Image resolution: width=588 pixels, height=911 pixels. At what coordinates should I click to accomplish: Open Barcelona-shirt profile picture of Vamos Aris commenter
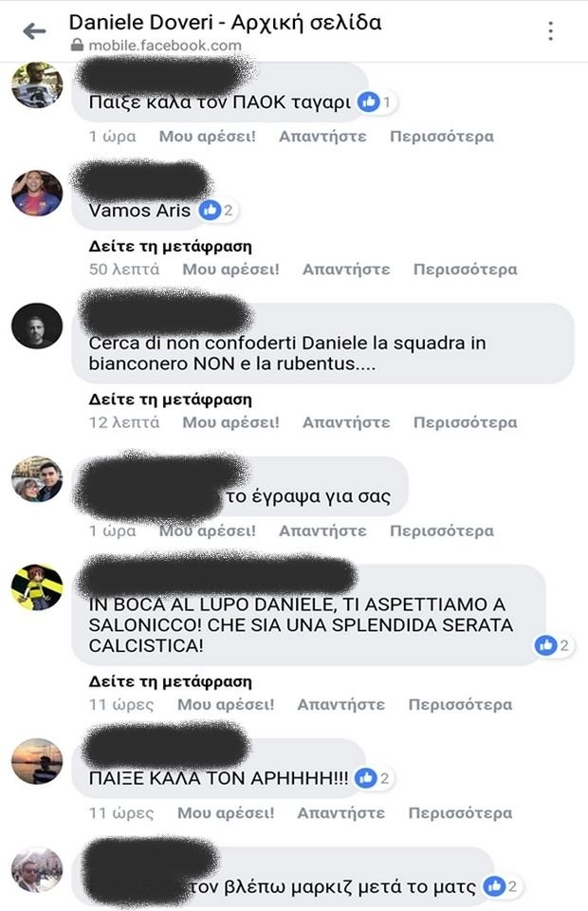(37, 193)
